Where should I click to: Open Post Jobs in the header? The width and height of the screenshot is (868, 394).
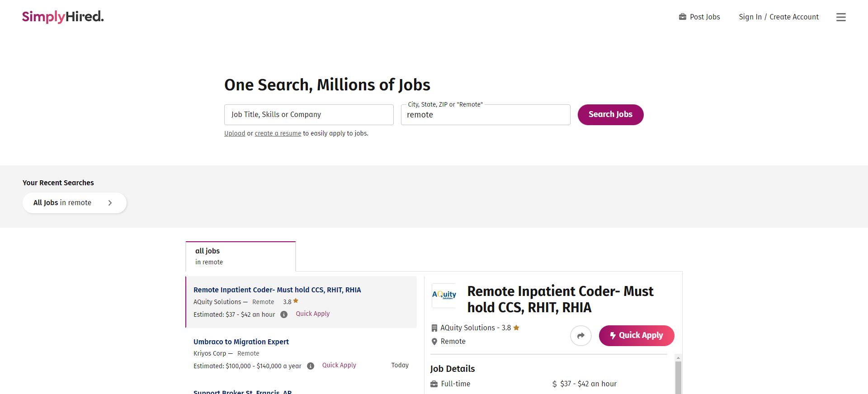pos(699,17)
